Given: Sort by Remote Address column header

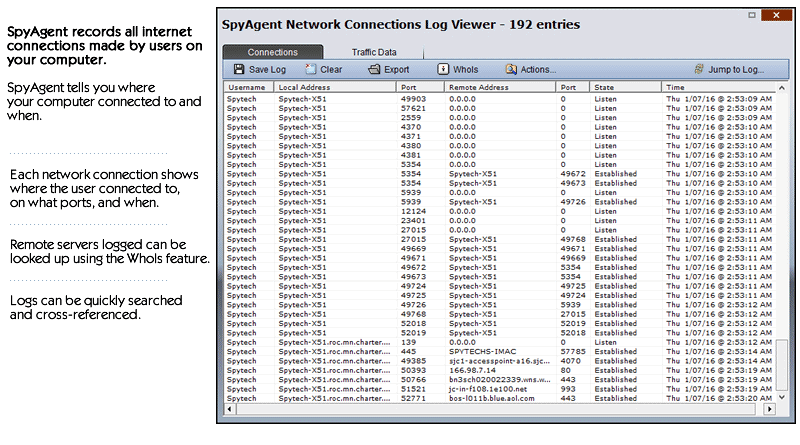Looking at the screenshot, I should [500, 87].
